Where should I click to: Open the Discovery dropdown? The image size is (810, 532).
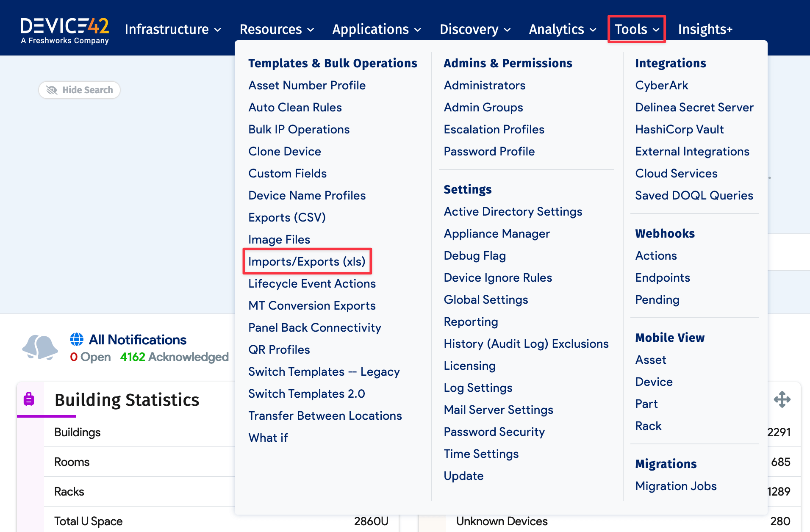tap(474, 29)
